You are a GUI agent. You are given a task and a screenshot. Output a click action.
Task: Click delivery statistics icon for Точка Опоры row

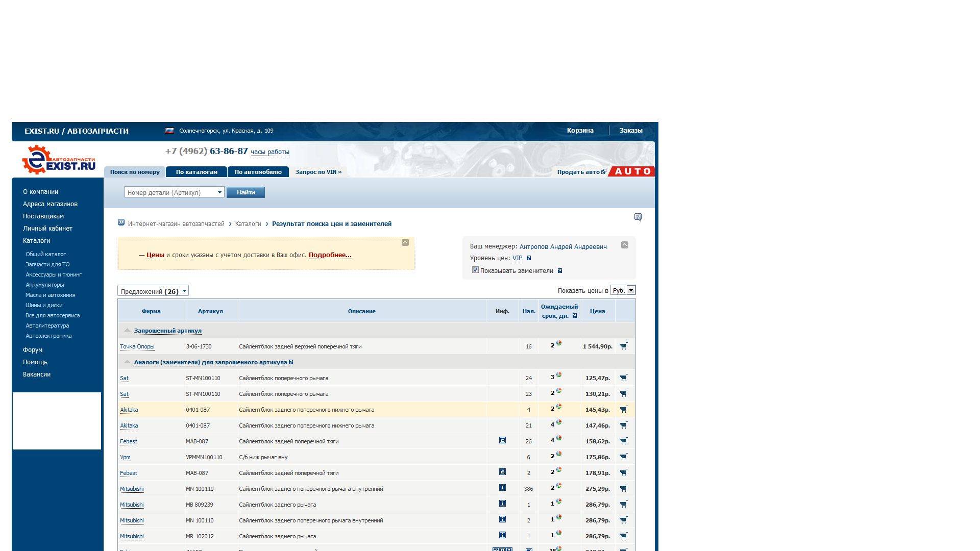(559, 343)
